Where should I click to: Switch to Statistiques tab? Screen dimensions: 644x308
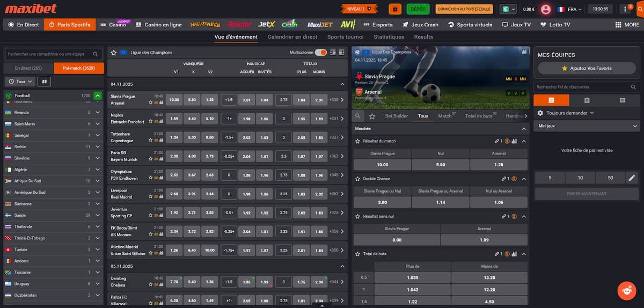(389, 37)
